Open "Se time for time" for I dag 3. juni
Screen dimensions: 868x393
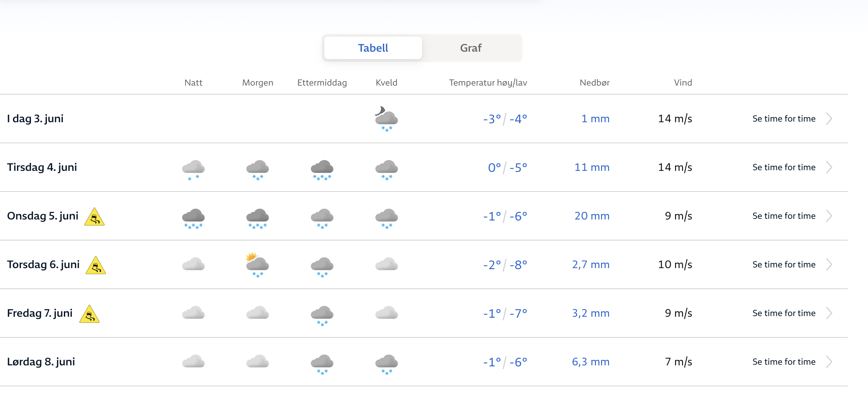pyautogui.click(x=784, y=119)
